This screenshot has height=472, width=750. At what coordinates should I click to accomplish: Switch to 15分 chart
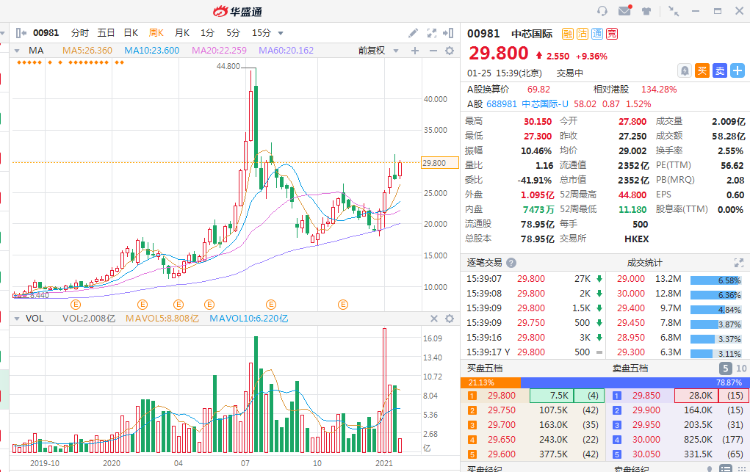261,33
